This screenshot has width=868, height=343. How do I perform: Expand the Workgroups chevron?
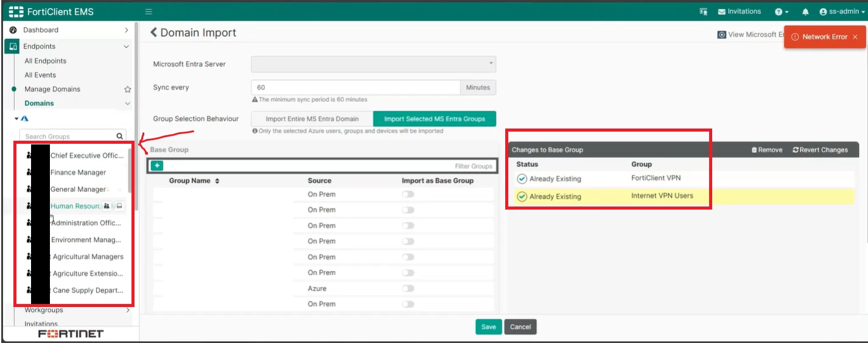tap(128, 310)
